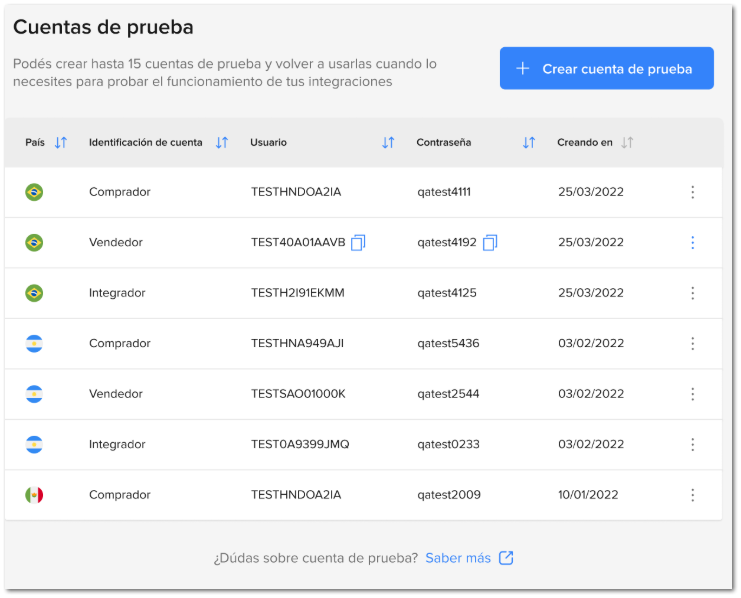Sort by Identificación de cuenta column
Screen dimensions: 741x598
click(222, 143)
